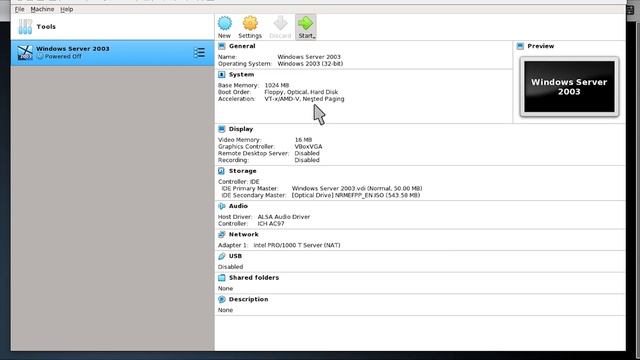Click the Windows 2003 (32-bit) operating system value
The image size is (640, 360).
tap(310, 64)
